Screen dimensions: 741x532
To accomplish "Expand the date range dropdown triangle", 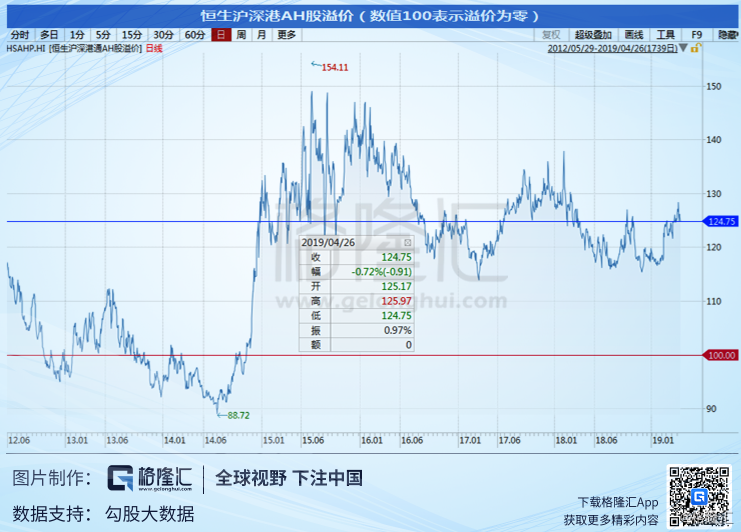I will point(683,48).
